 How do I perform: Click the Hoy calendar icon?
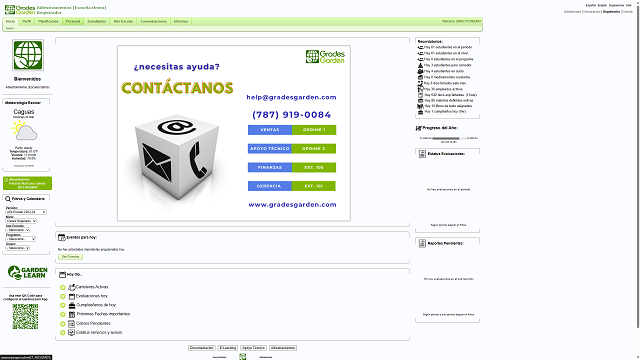click(x=62, y=275)
